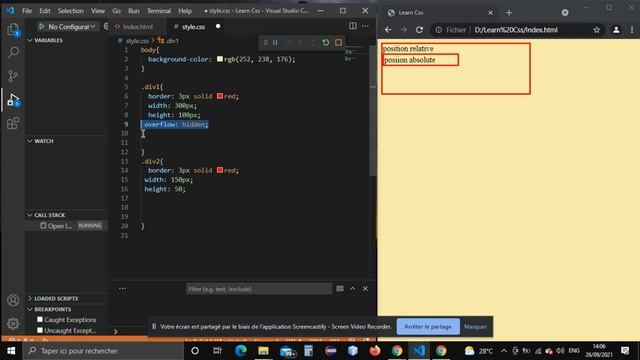Image resolution: width=640 pixels, height=360 pixels.
Task: Open the Manage gear icon
Action: click(13, 323)
